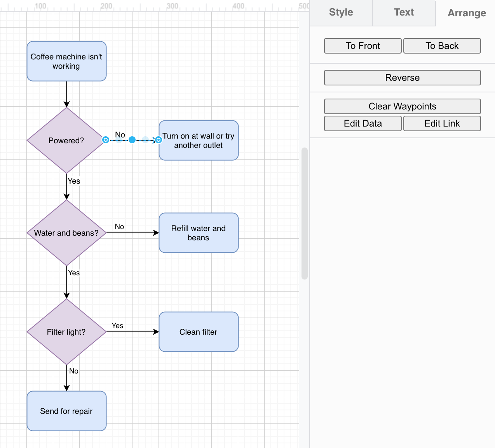Select the 'Water and beans?' diamond
Image resolution: width=495 pixels, height=448 pixels.
(x=66, y=233)
